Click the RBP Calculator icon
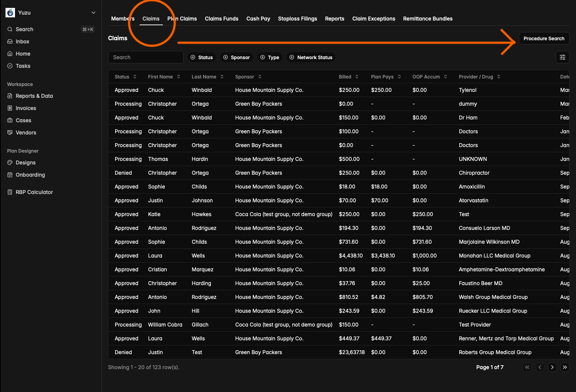This screenshot has height=392, width=576. pyautogui.click(x=10, y=192)
